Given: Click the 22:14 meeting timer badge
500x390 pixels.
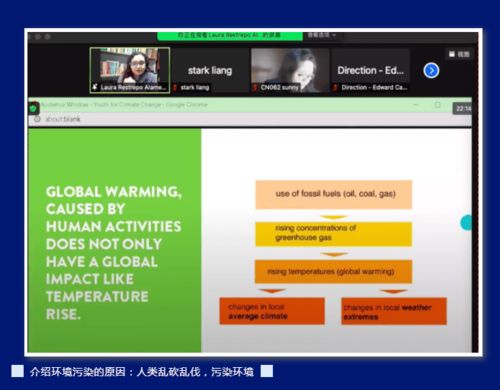Looking at the screenshot, I should pyautogui.click(x=463, y=109).
